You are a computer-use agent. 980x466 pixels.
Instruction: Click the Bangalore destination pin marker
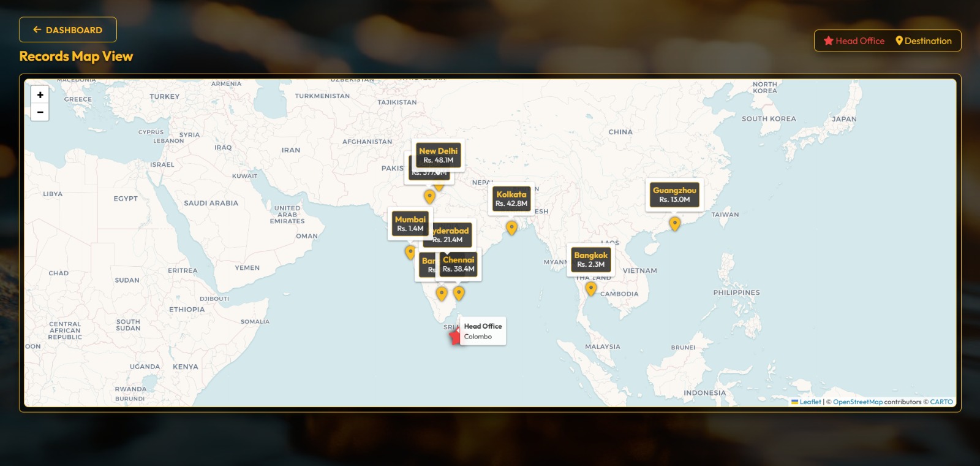click(442, 294)
